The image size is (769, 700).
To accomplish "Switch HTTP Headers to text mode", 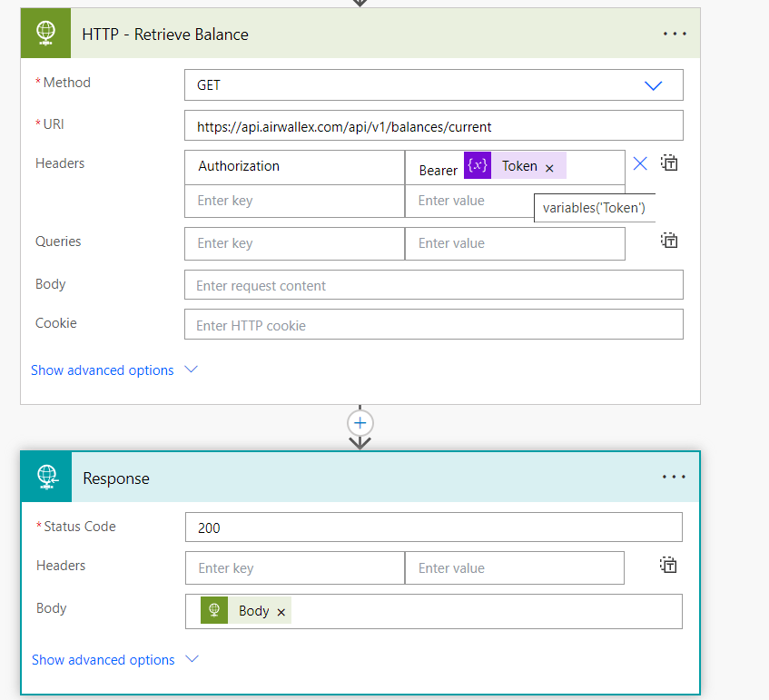I will (x=669, y=163).
